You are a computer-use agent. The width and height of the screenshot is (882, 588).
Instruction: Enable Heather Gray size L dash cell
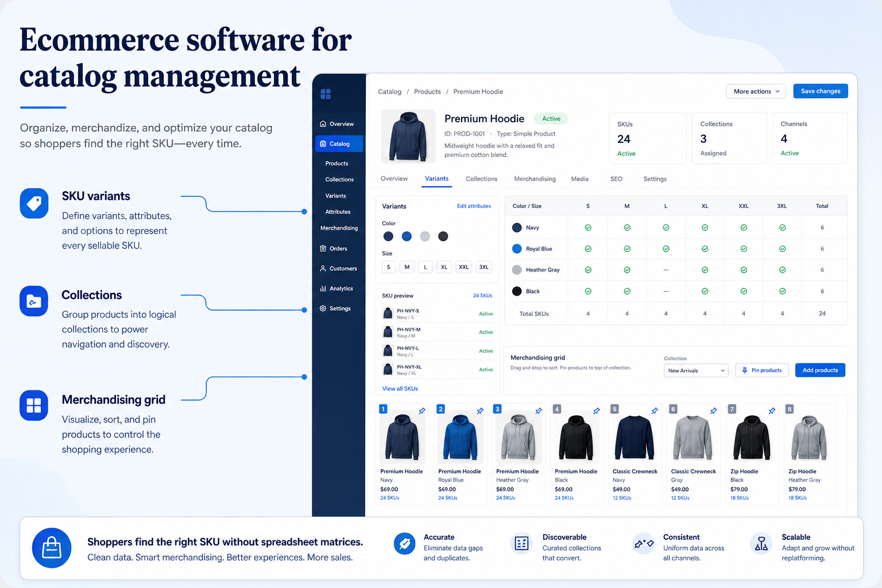(x=666, y=270)
